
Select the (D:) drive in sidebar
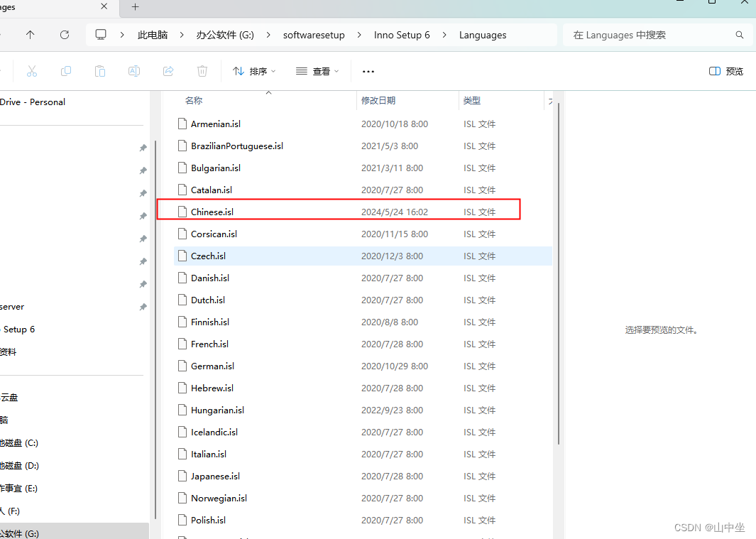point(19,465)
